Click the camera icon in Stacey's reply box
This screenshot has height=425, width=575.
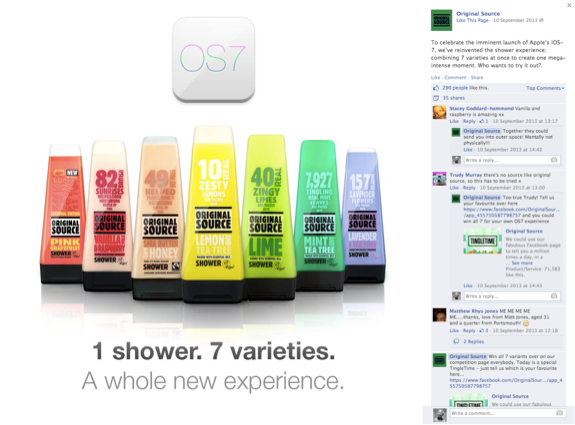tap(554, 160)
